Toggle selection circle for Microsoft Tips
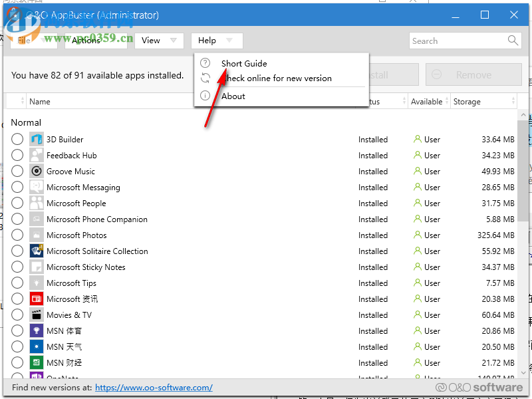This screenshot has width=532, height=399. 17,283
